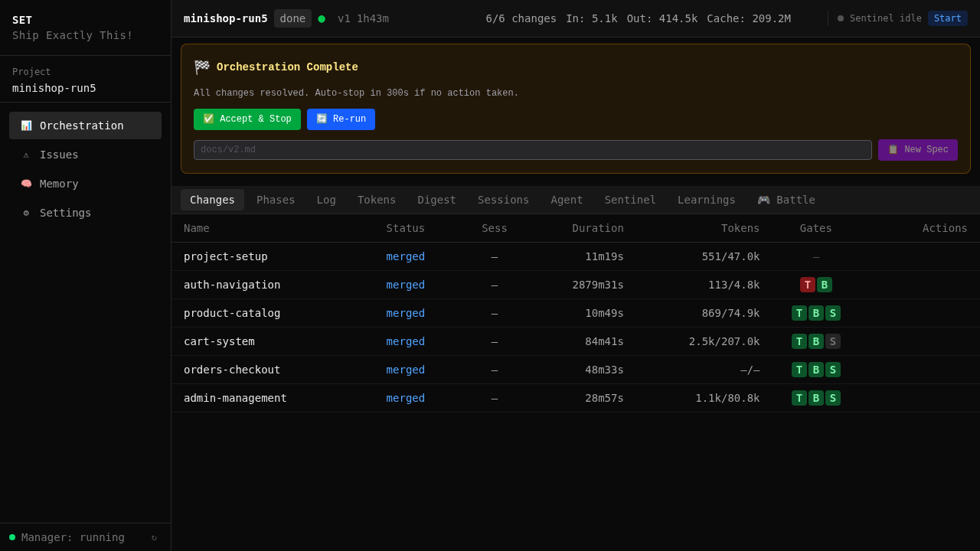Open Issues from the sidebar
The width and height of the screenshot is (980, 551).
tap(59, 155)
